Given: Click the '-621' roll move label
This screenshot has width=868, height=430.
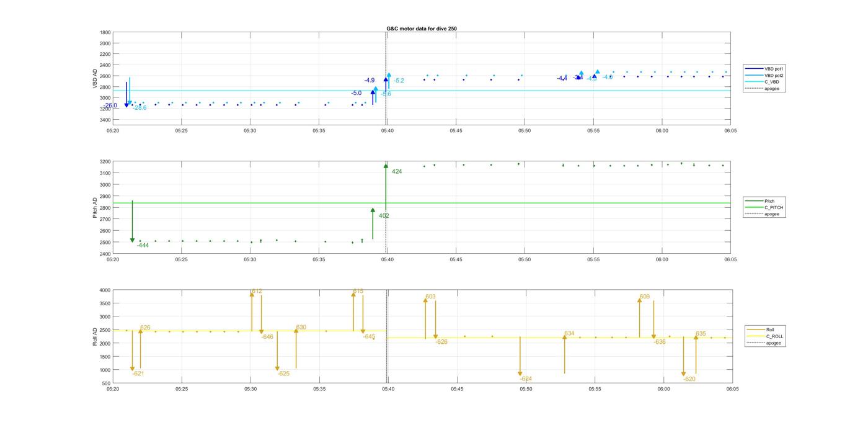Looking at the screenshot, I should (138, 374).
